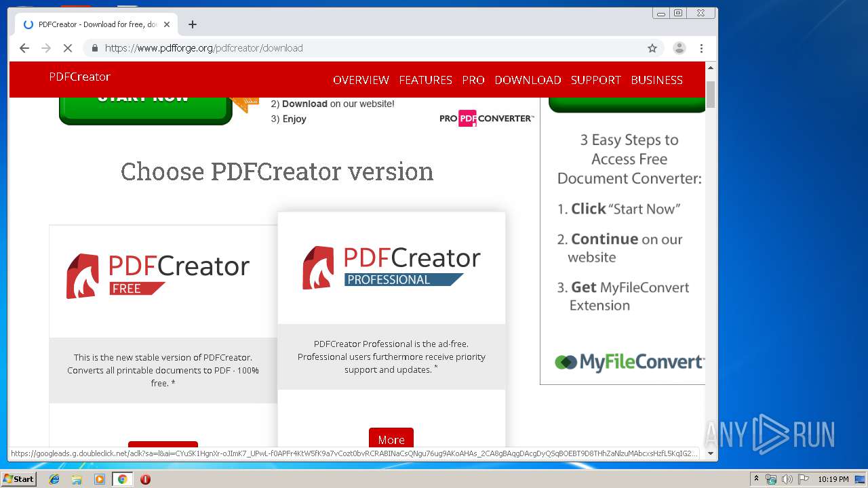The width and height of the screenshot is (868, 488).
Task: Click the Chrome taskbar icon
Action: (x=122, y=479)
